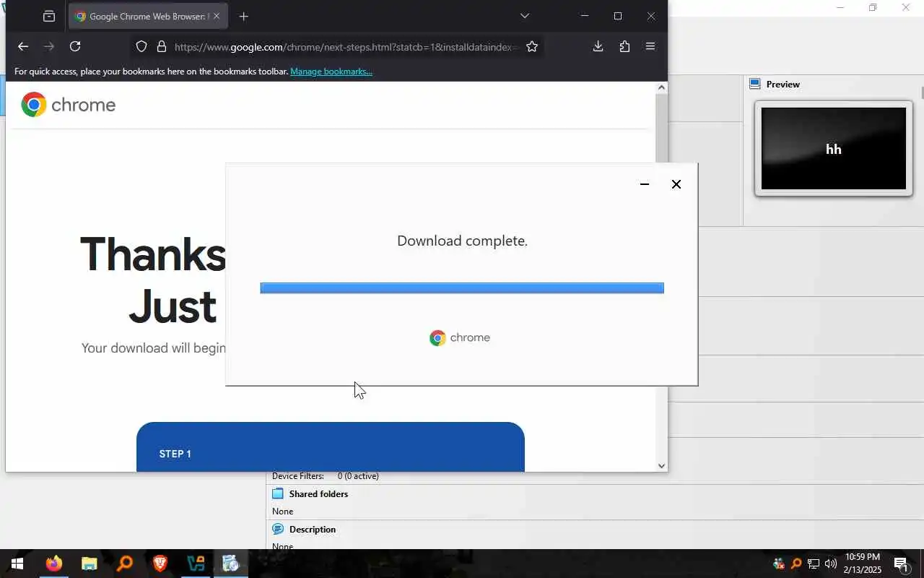924x578 pixels.
Task: Select the Google Chrome Web Browser tab
Action: coord(149,16)
